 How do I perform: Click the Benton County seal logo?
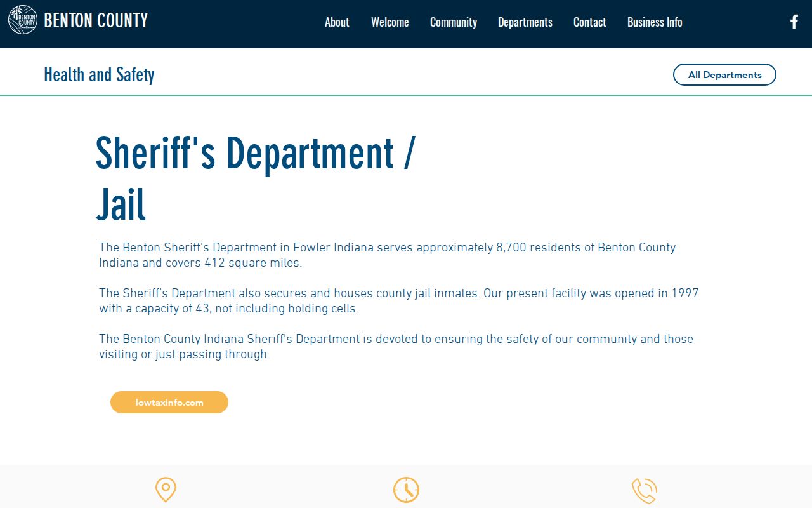pyautogui.click(x=23, y=20)
